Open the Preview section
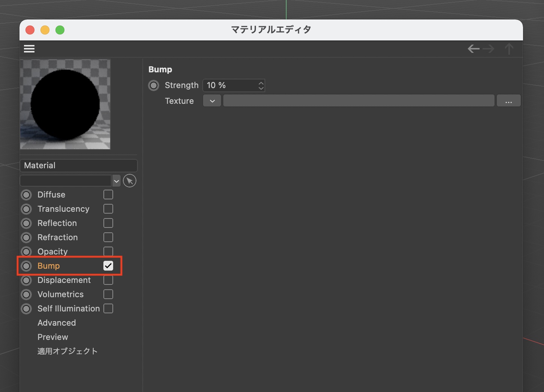The height and width of the screenshot is (392, 544). click(53, 337)
